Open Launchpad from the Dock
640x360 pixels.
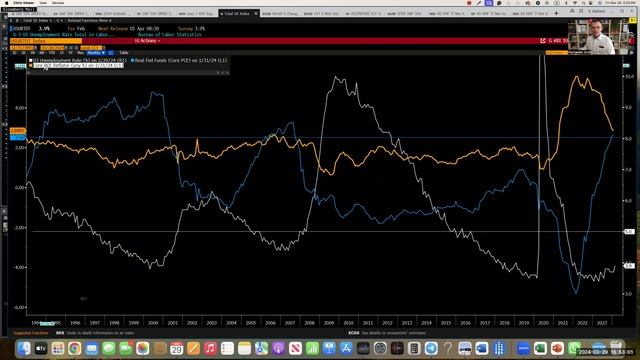tap(58, 348)
